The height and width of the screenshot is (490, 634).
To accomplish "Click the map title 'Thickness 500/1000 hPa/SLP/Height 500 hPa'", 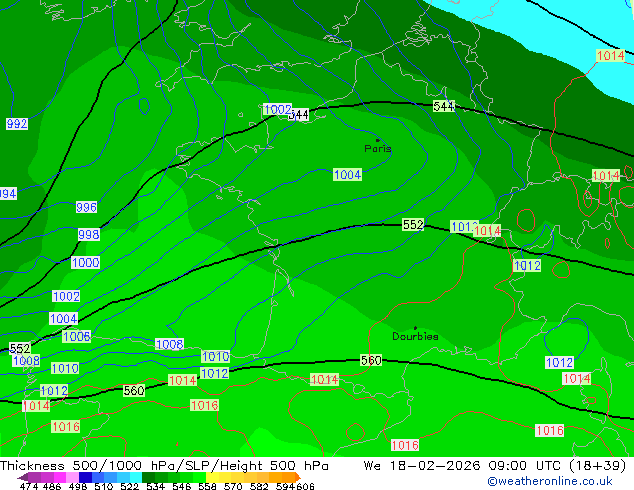I will click(x=164, y=466).
